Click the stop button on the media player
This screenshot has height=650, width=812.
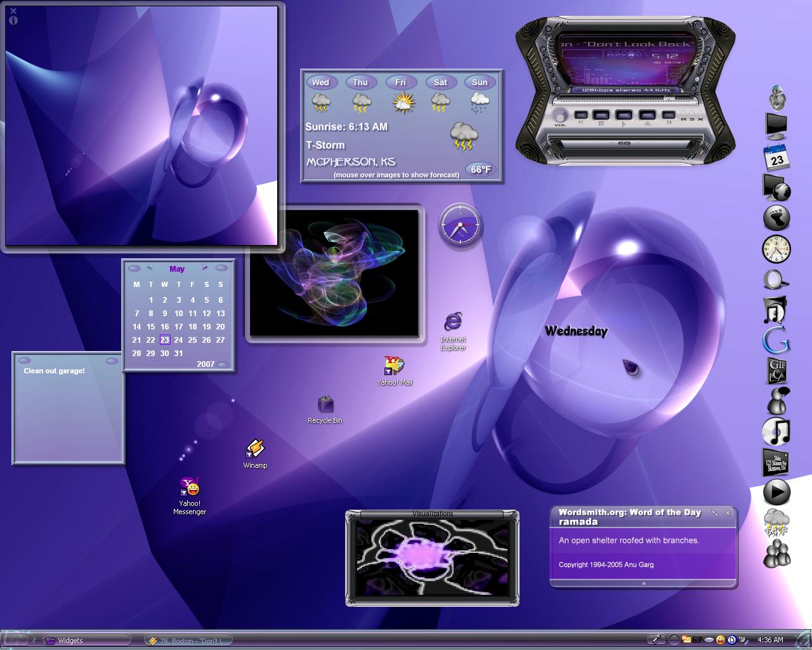click(x=601, y=116)
